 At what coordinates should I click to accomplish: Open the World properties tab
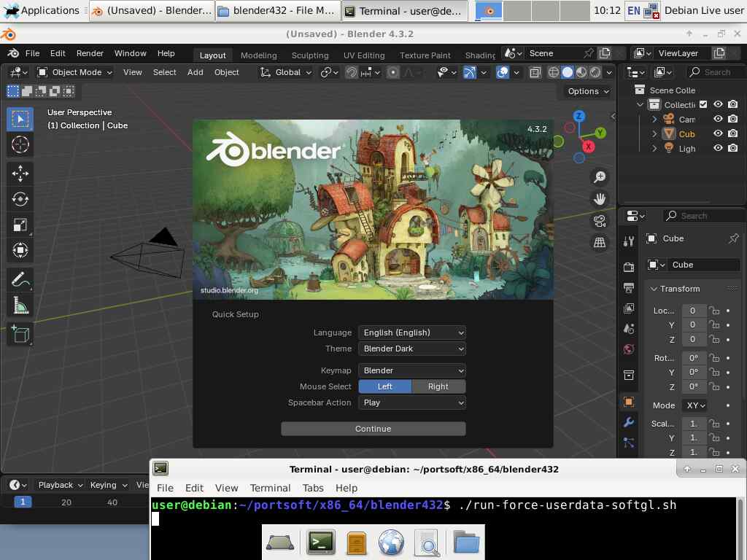pos(629,349)
